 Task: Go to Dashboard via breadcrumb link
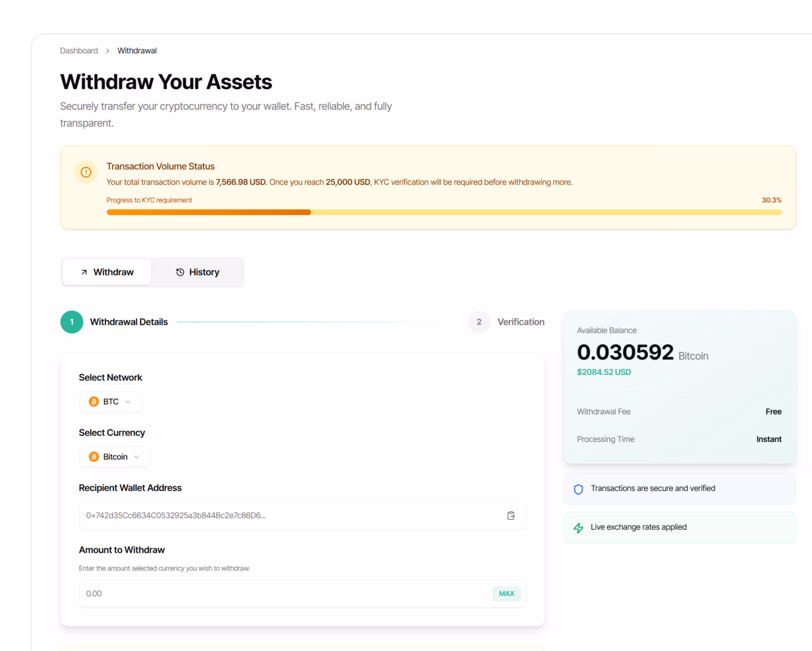click(x=79, y=51)
